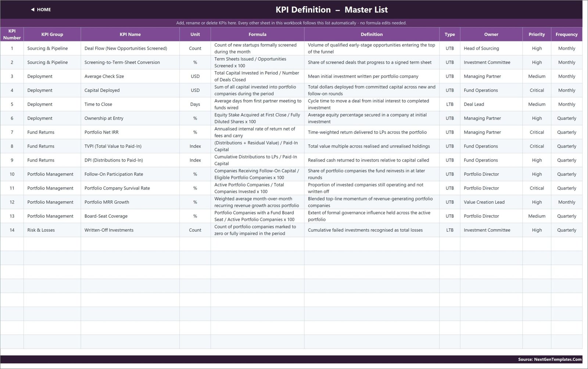This screenshot has height=369, width=588.
Task: Select the Frequency column header
Action: click(x=567, y=34)
